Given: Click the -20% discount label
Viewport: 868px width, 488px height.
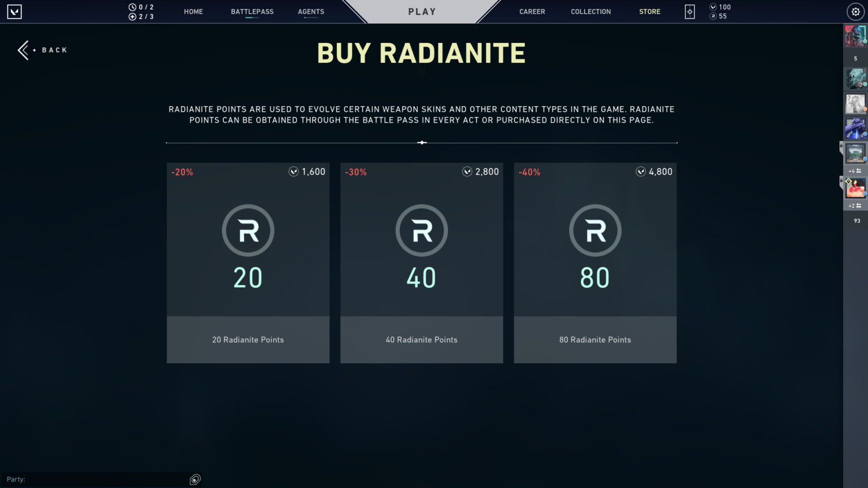Looking at the screenshot, I should tap(183, 172).
